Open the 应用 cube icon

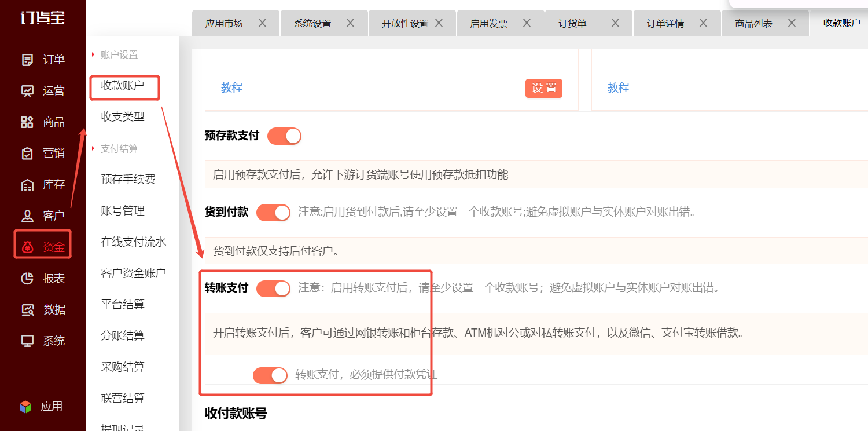pos(25,407)
